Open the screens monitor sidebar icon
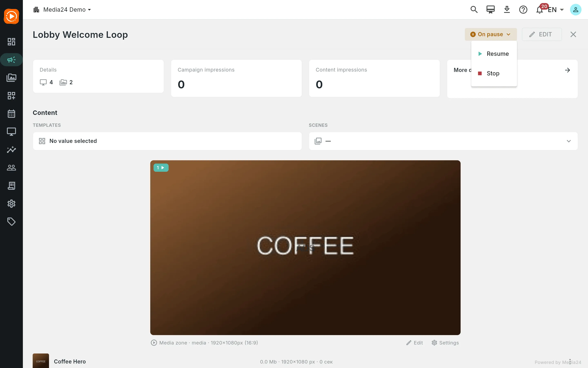The image size is (588, 368). [x=11, y=132]
